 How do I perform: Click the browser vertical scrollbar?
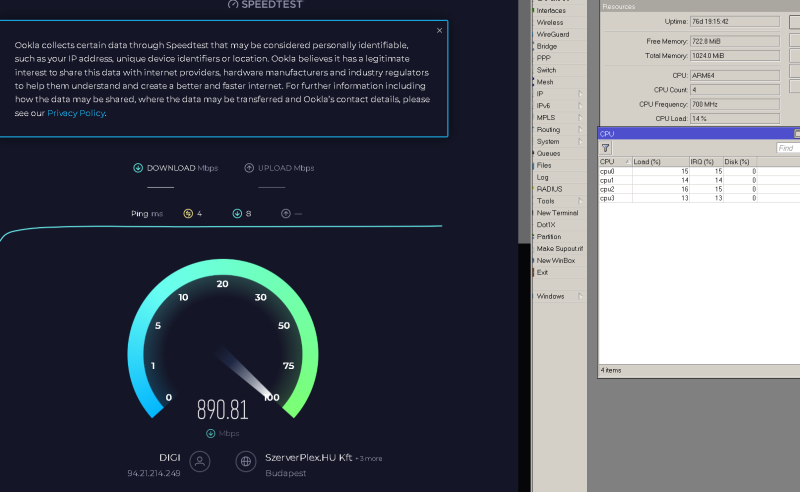coord(524,122)
